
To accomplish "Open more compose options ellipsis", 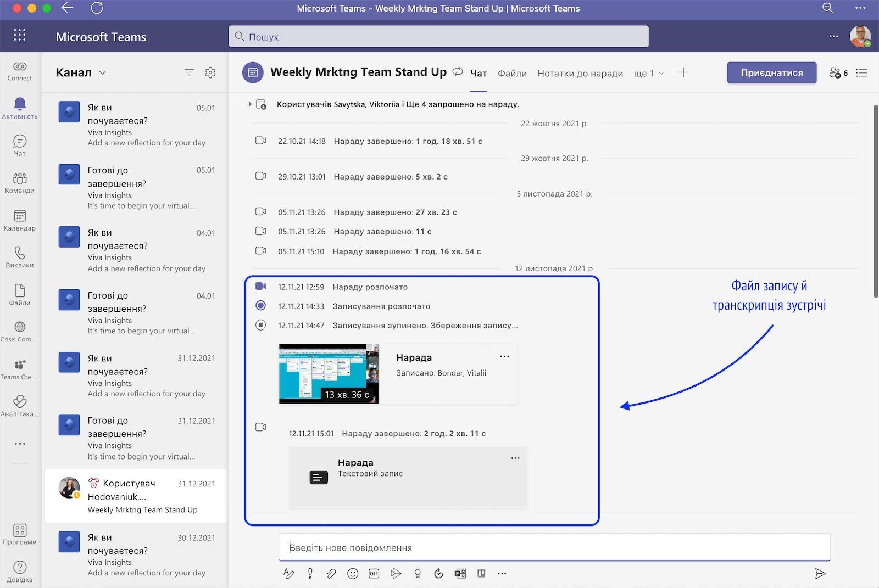I will click(502, 574).
